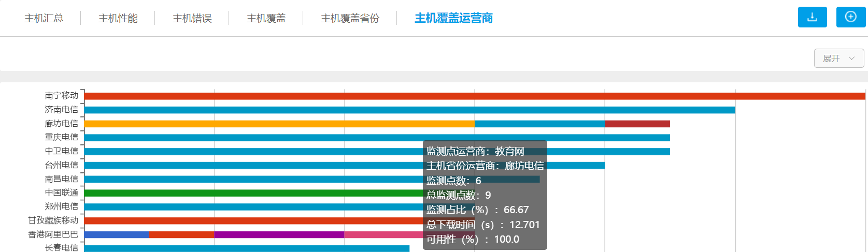Viewport: 868px width, 252px height.
Task: Click the blue plus-circle add button
Action: (850, 17)
